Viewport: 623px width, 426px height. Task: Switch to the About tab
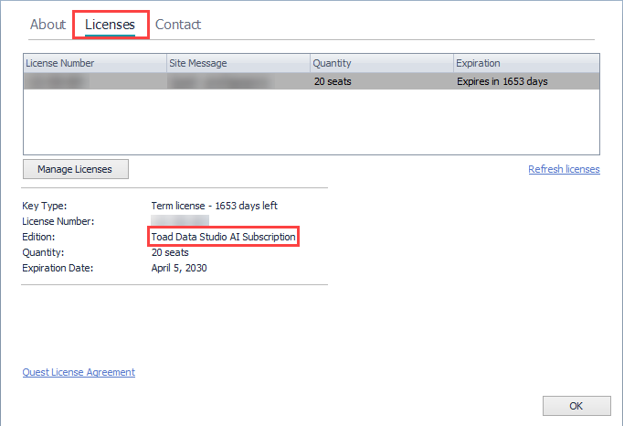pyautogui.click(x=48, y=25)
